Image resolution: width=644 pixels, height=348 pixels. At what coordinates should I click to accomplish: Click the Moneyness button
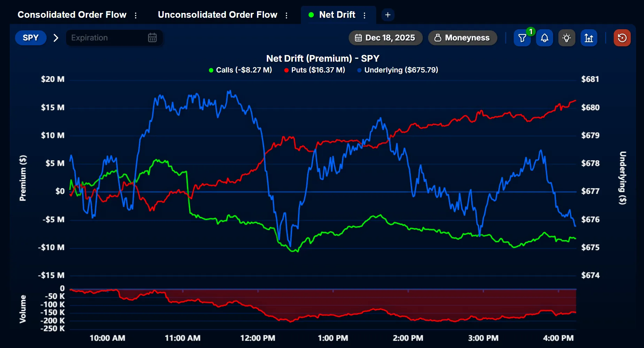tap(462, 38)
